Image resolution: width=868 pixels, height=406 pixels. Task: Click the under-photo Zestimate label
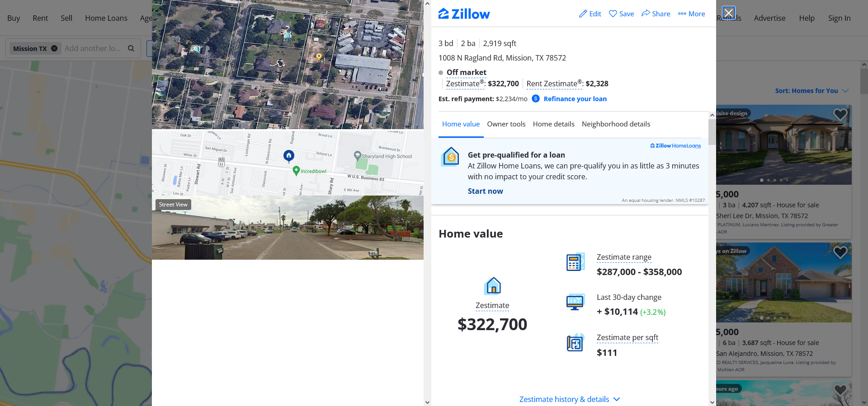click(x=492, y=306)
